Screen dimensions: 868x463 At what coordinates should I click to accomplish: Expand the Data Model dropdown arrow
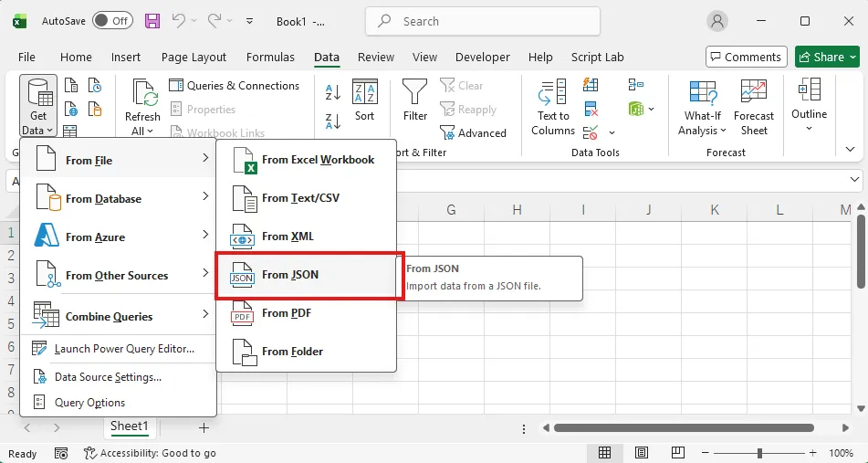pyautogui.click(x=651, y=109)
